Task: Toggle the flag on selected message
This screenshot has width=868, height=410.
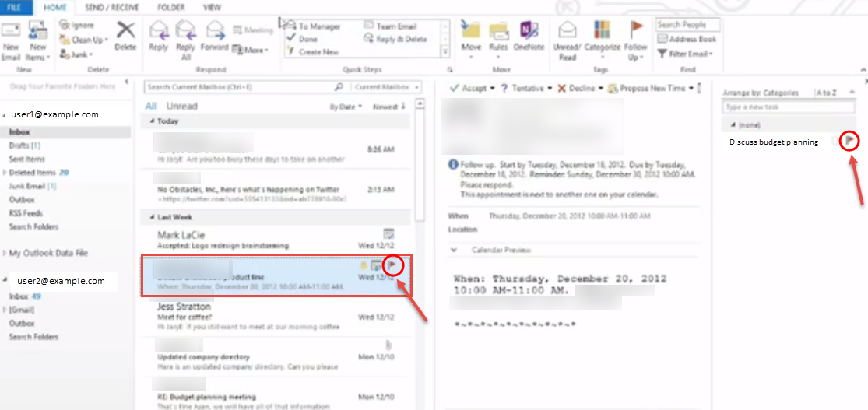Action: click(392, 265)
